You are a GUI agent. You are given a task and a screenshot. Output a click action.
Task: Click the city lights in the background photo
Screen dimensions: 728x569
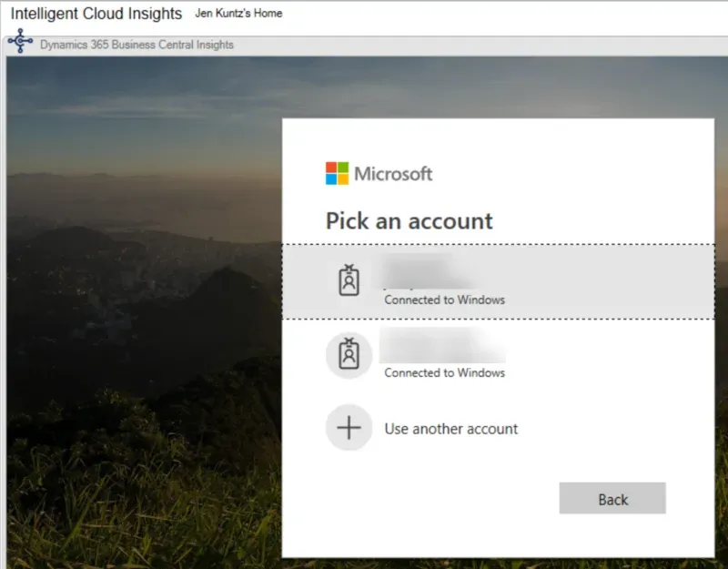point(109,300)
